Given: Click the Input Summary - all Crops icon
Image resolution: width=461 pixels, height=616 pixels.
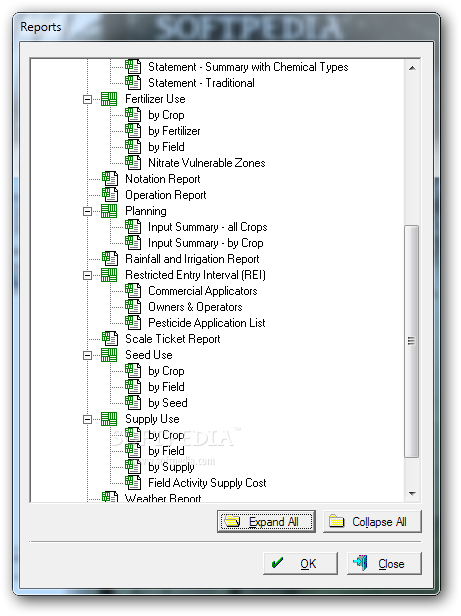Looking at the screenshot, I should click(133, 227).
